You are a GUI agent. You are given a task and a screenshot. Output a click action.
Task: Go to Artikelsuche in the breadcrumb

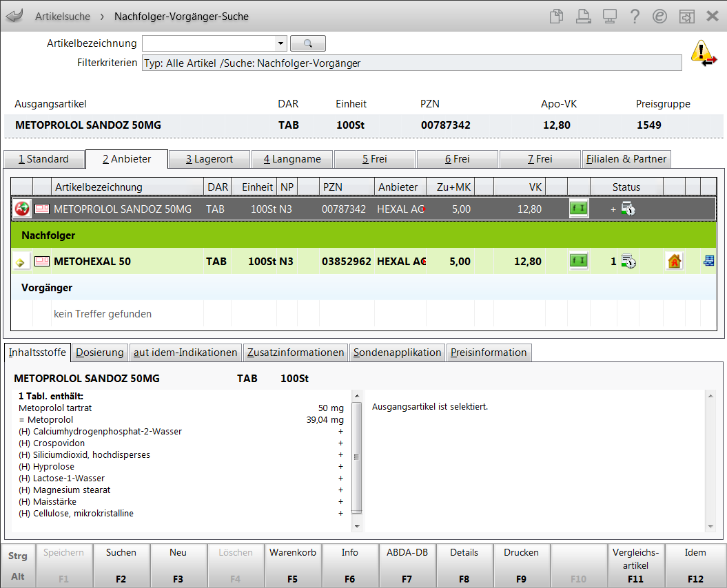coord(63,17)
